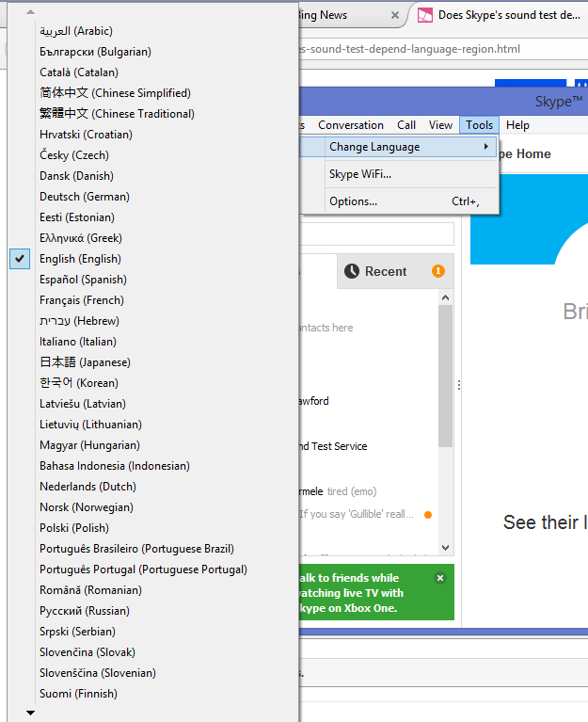Image resolution: width=588 pixels, height=722 pixels.
Task: Open Sound Test Service contact
Action: pyautogui.click(x=333, y=446)
